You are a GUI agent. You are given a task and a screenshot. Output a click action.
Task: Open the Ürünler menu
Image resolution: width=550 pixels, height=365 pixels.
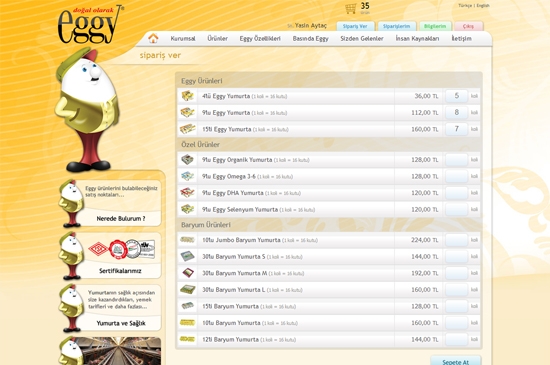pyautogui.click(x=217, y=39)
